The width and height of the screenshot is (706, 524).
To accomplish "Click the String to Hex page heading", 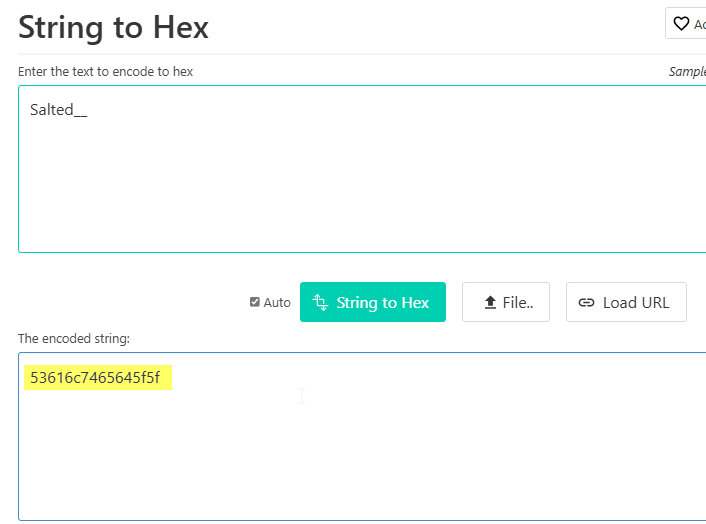I will 113,27.
